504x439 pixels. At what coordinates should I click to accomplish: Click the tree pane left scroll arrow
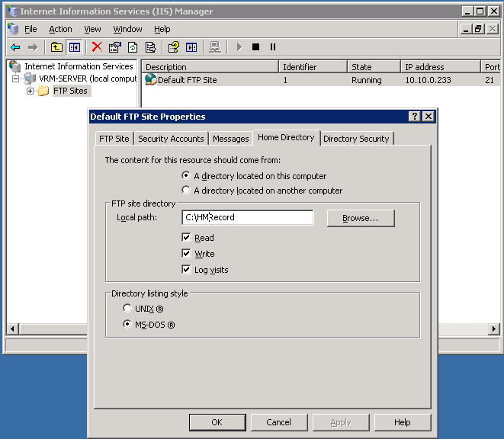pos(12,328)
